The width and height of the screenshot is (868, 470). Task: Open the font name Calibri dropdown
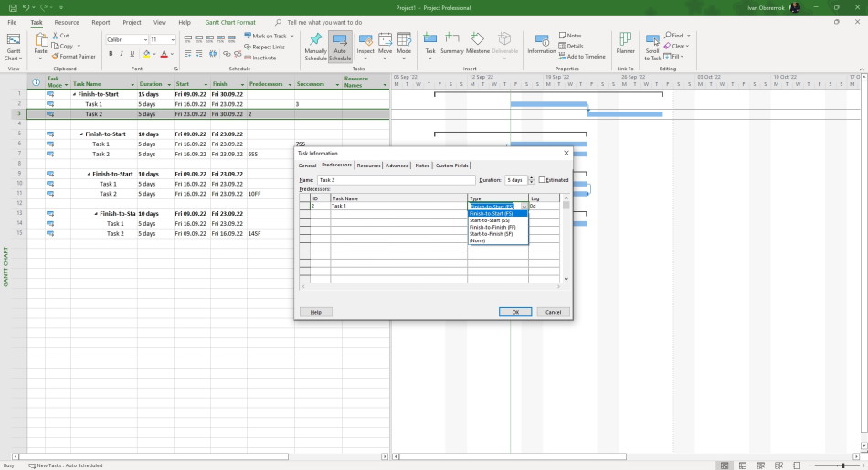coord(145,40)
